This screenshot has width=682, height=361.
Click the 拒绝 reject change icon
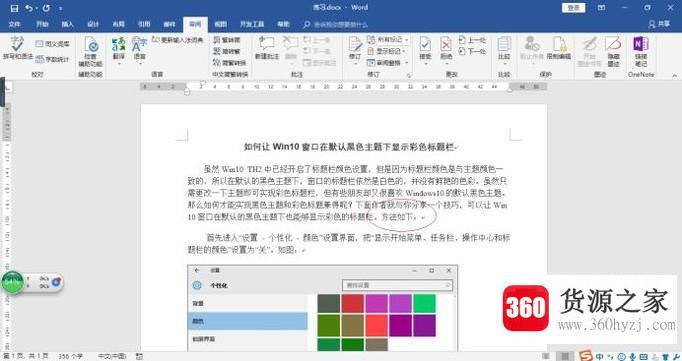[x=446, y=45]
